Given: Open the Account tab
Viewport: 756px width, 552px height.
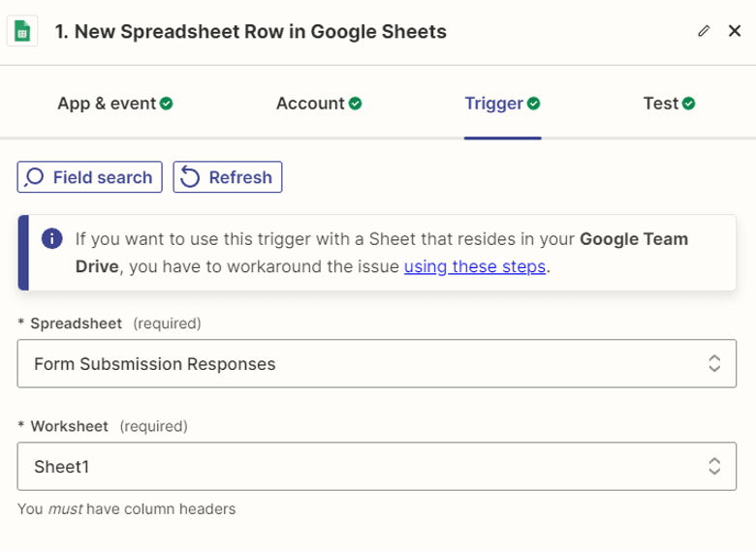Looking at the screenshot, I should [x=319, y=103].
